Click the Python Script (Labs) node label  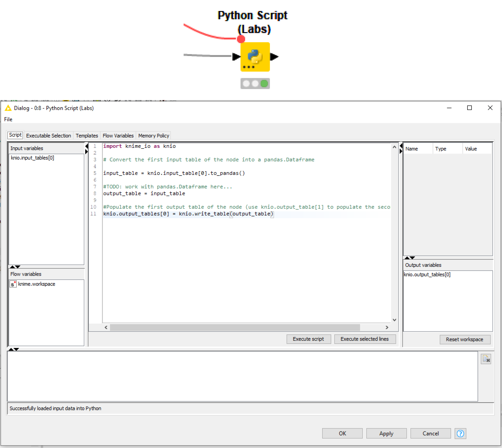[253, 22]
